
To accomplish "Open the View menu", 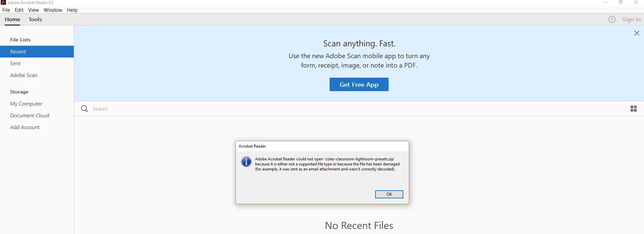I will [34, 10].
